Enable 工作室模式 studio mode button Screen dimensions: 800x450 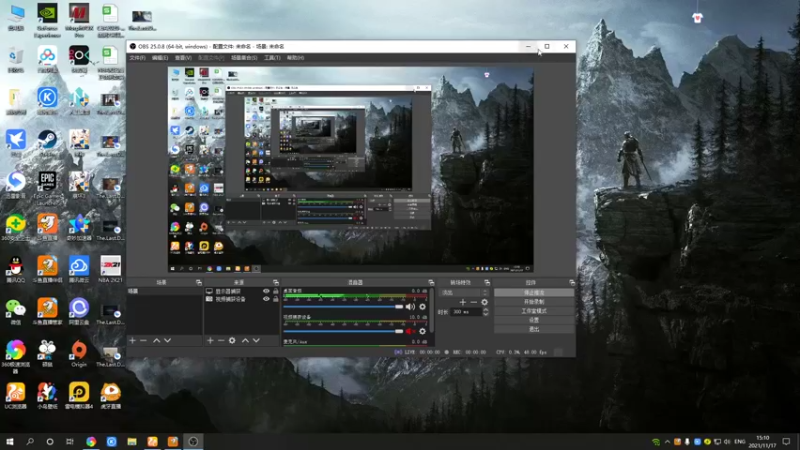[534, 311]
